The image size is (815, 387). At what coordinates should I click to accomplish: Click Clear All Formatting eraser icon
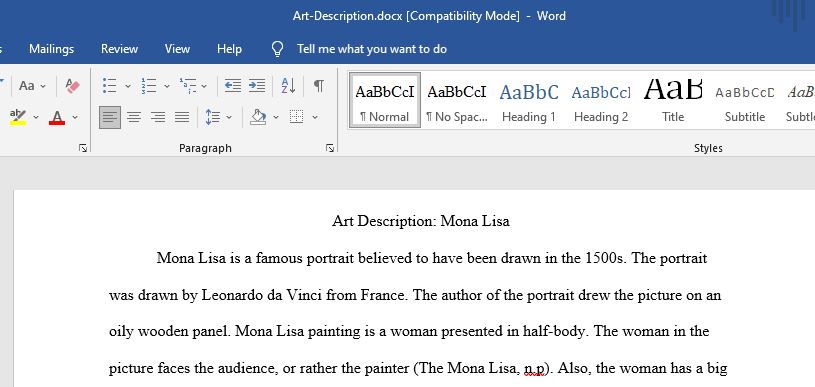pos(73,86)
